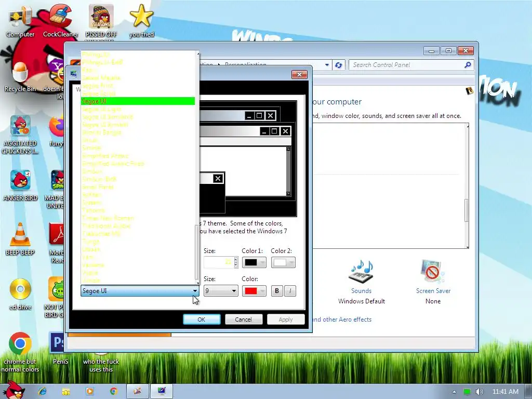Click the message box X in preview

218,178
